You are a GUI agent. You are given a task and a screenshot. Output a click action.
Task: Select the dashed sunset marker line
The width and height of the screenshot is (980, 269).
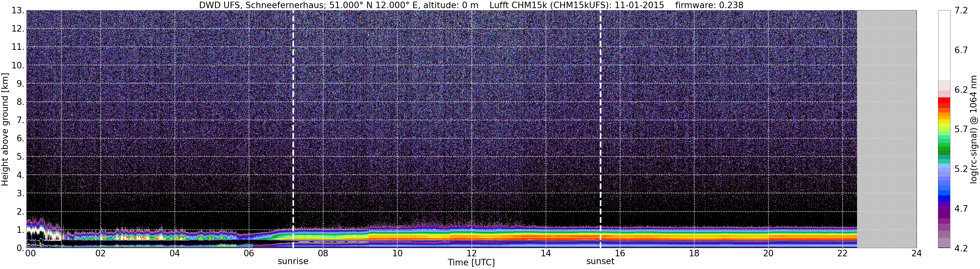click(x=600, y=129)
